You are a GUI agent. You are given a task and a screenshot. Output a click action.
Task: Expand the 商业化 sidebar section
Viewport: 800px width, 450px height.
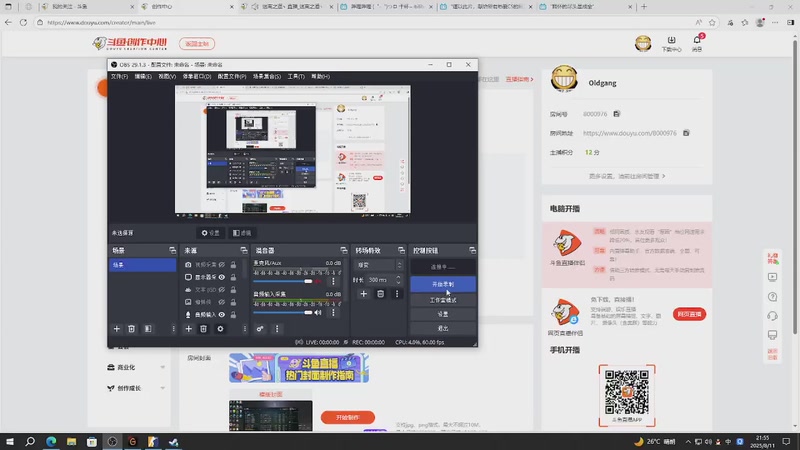point(137,367)
